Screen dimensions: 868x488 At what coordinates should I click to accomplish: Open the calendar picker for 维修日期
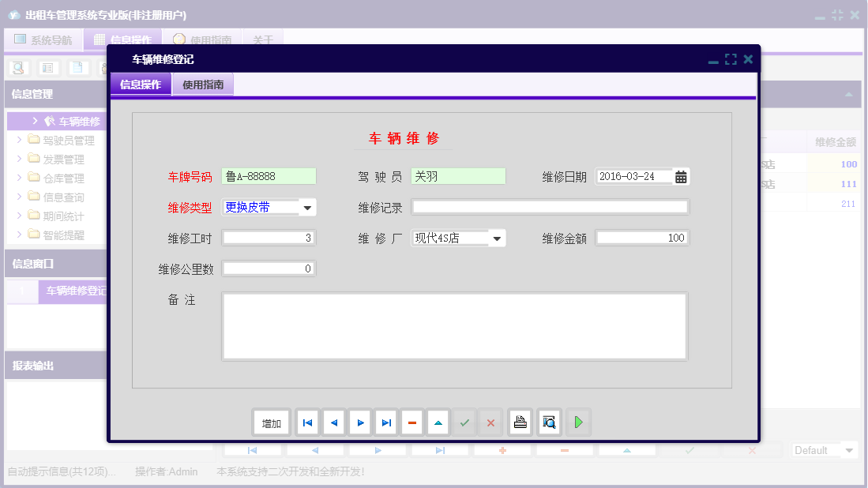click(x=681, y=176)
